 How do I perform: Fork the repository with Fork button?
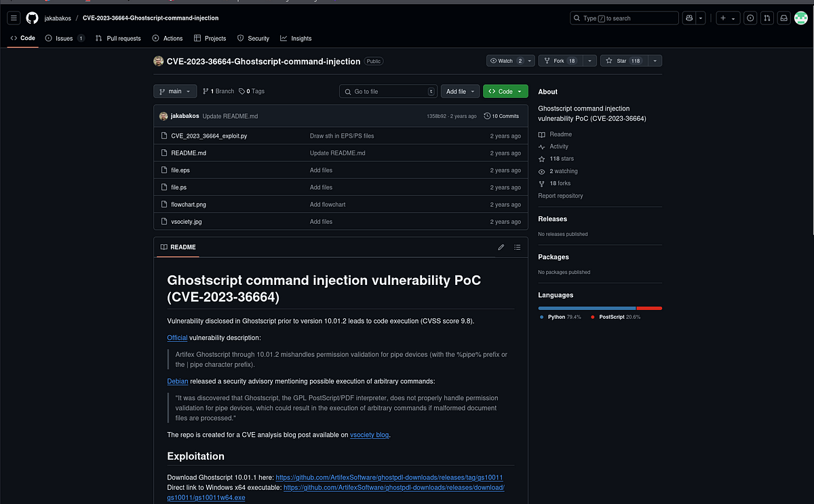tap(560, 61)
